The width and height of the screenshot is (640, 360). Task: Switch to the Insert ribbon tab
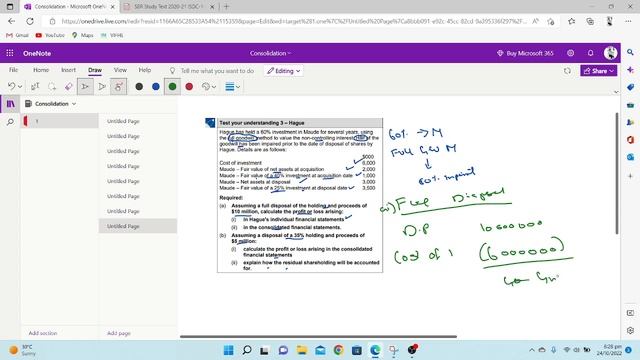pos(68,70)
